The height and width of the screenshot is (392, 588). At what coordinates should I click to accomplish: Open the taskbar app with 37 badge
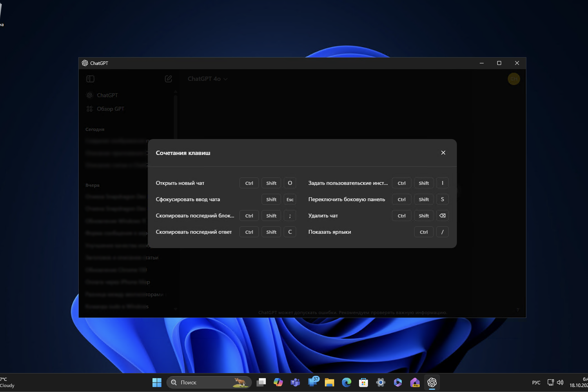tap(313, 382)
